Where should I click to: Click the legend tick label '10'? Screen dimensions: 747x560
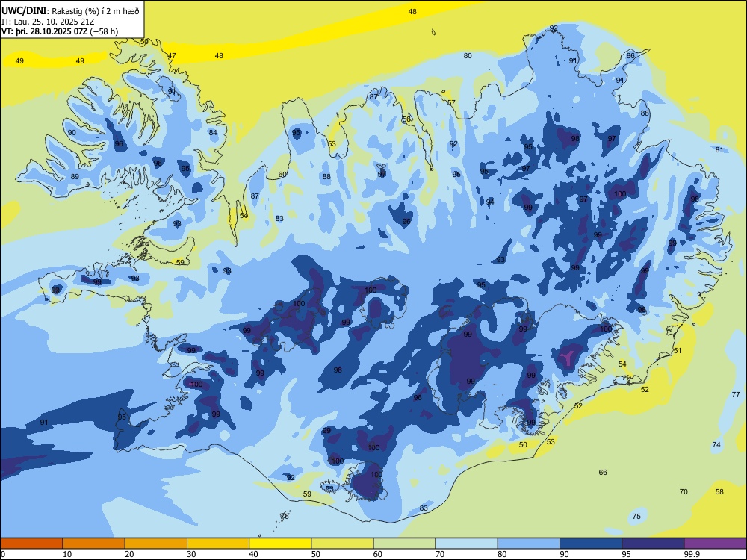point(67,554)
